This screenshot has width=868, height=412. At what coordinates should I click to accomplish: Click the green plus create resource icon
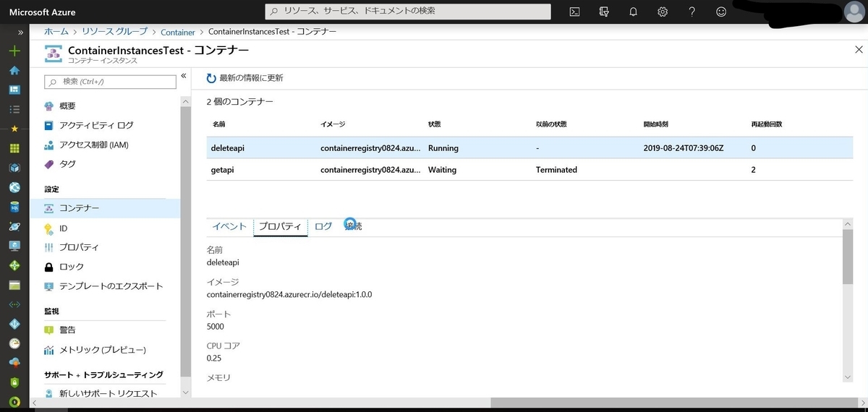tap(14, 51)
